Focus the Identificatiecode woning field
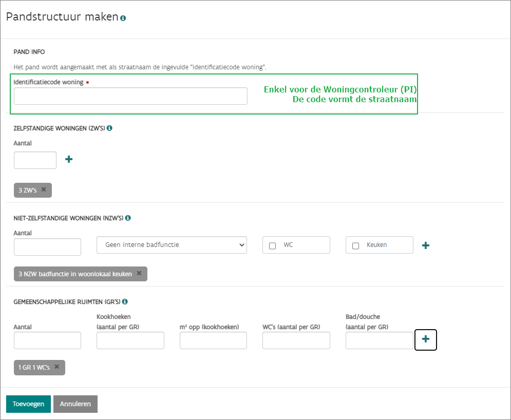The image size is (511, 420). pos(130,96)
